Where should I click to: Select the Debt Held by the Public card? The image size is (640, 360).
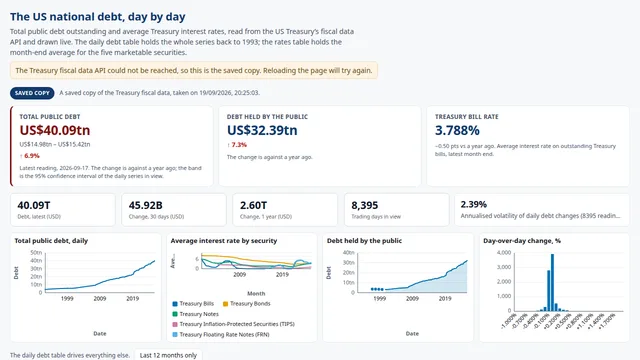point(320,146)
